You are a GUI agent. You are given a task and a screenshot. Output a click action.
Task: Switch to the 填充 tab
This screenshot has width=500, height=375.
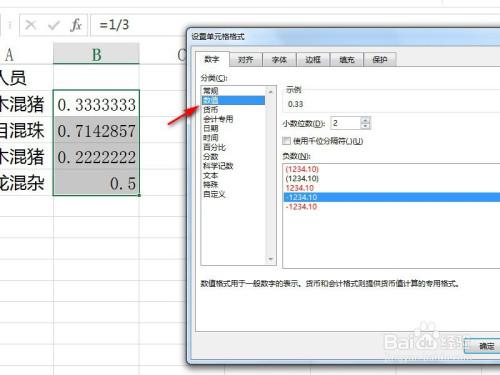coord(347,60)
